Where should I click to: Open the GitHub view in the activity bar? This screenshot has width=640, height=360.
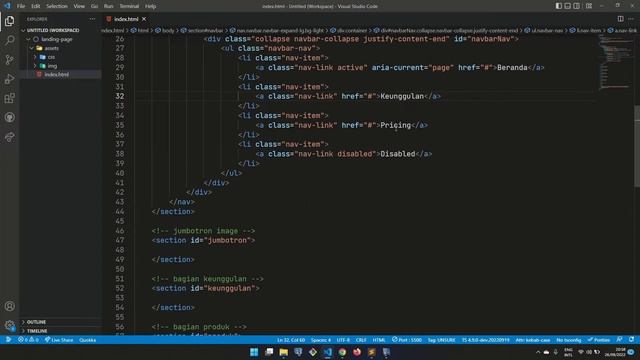pyautogui.click(x=9, y=118)
